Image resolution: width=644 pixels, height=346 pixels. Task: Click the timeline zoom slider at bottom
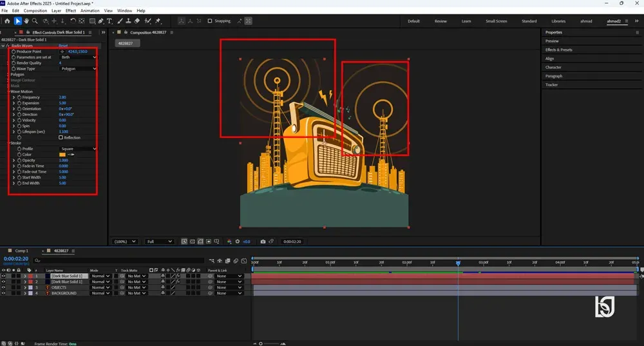(x=269, y=343)
